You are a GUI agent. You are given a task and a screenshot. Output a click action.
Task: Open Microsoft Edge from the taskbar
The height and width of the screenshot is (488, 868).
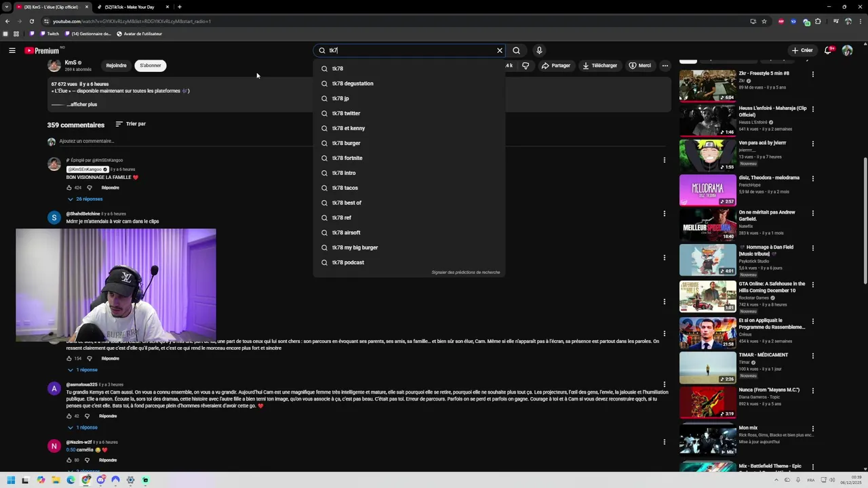(x=71, y=480)
